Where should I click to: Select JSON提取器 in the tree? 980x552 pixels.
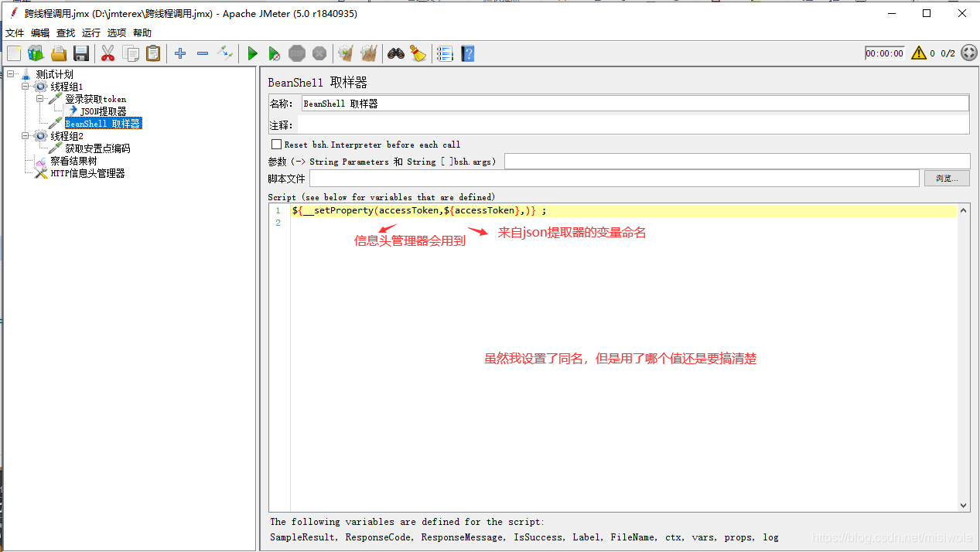(103, 111)
